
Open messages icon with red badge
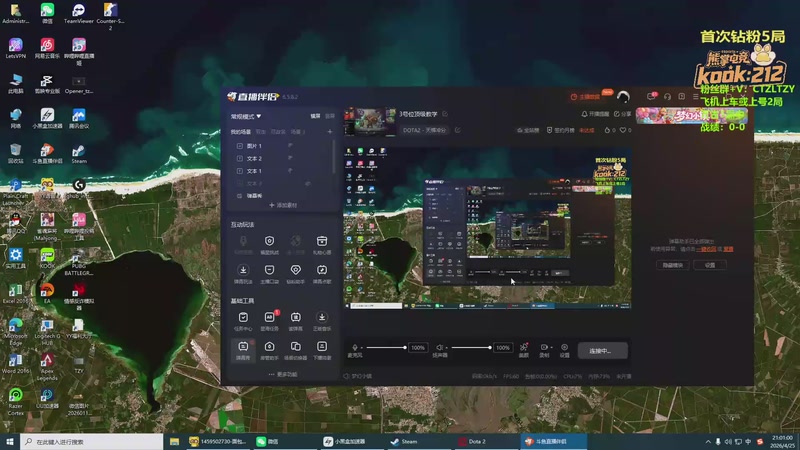point(651,96)
